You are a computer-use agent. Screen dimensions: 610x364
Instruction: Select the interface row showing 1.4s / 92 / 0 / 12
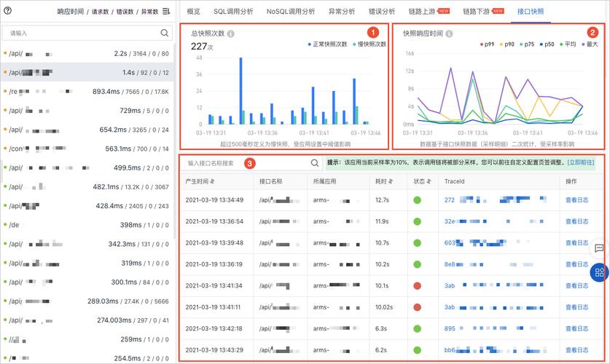[x=87, y=72]
